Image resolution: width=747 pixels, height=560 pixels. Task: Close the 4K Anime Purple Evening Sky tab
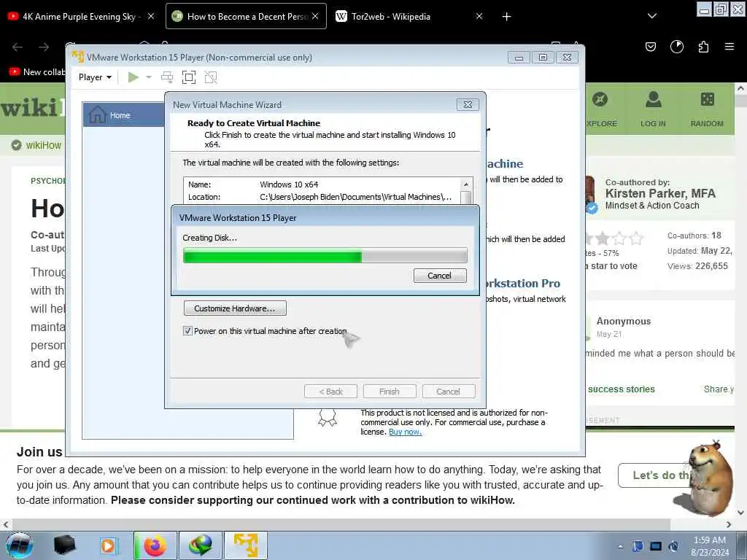(151, 16)
